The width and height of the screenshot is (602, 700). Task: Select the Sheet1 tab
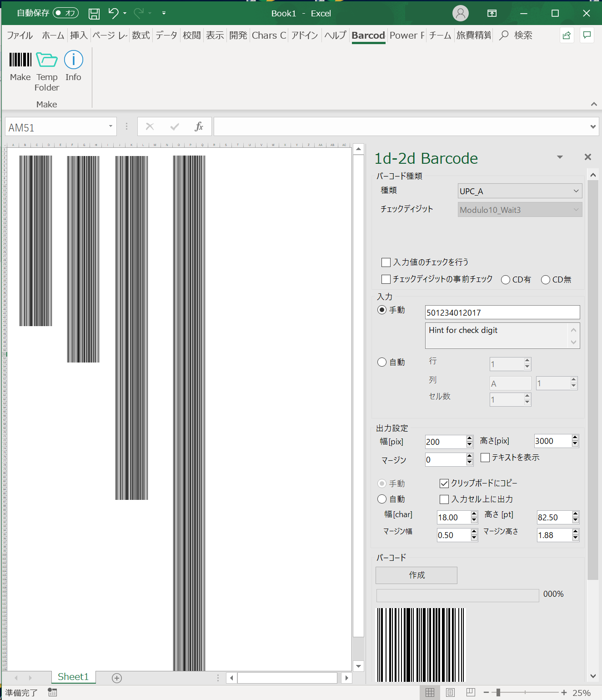click(x=73, y=677)
